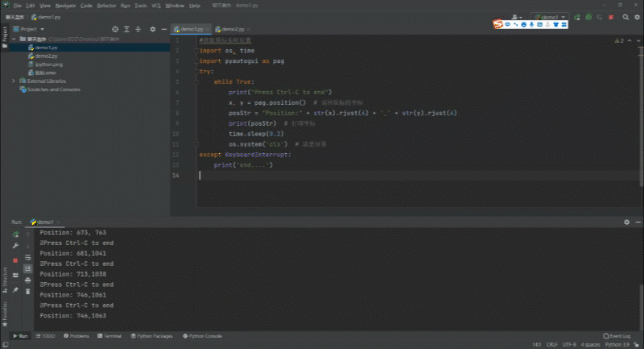Viewport: 644px width, 349px height.
Task: Open the Python Console tool window
Action: (x=203, y=336)
